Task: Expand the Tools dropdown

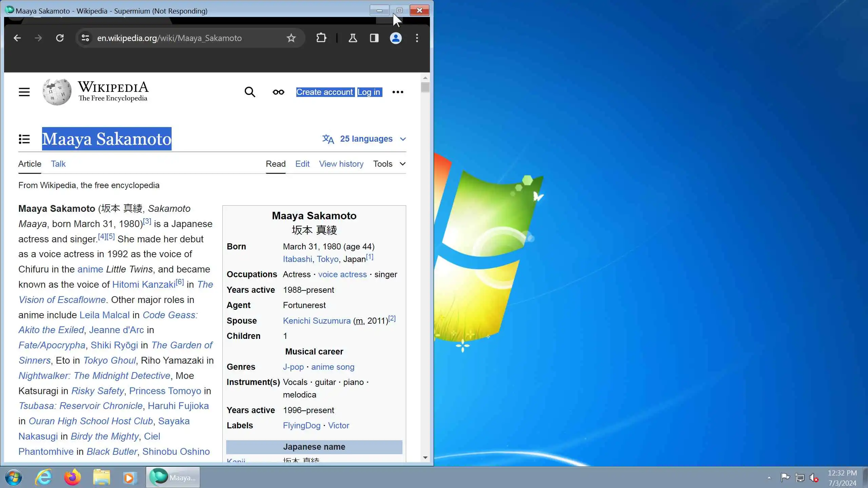Action: (x=389, y=164)
